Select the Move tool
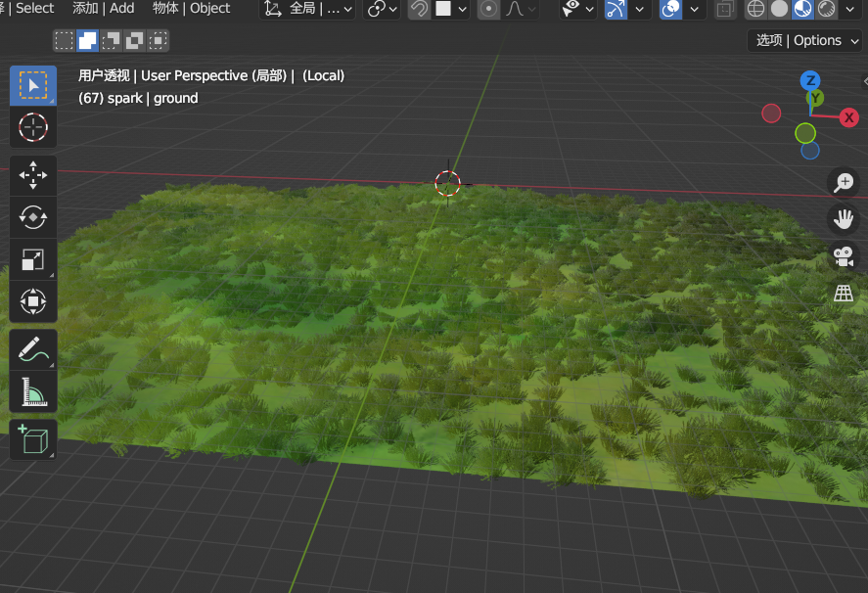 click(x=33, y=176)
